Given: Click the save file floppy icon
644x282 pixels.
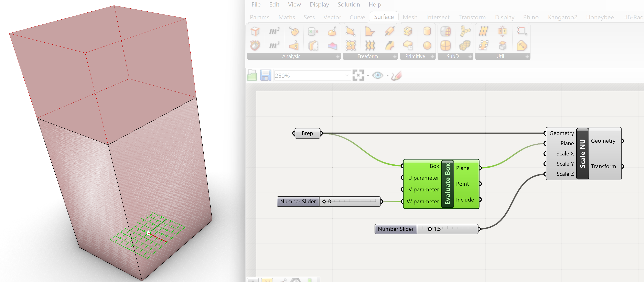Looking at the screenshot, I should click(x=266, y=75).
